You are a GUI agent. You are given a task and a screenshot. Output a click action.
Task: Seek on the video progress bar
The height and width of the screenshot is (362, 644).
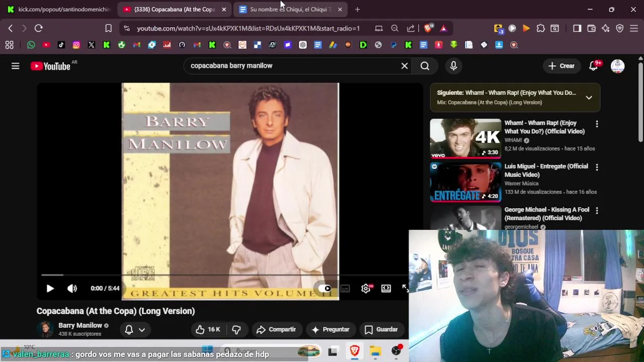point(224,275)
